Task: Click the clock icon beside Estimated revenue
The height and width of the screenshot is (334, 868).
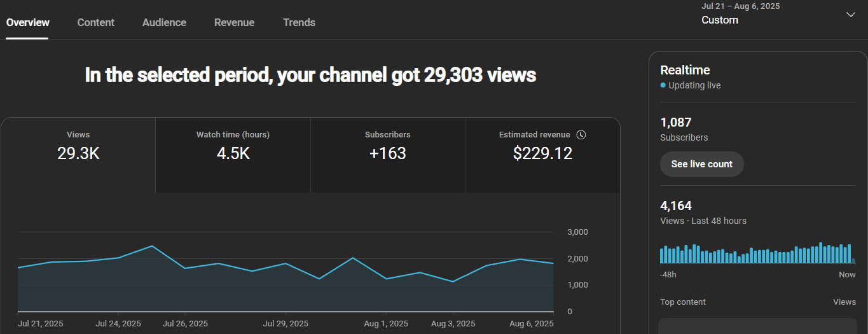Action: click(x=581, y=135)
